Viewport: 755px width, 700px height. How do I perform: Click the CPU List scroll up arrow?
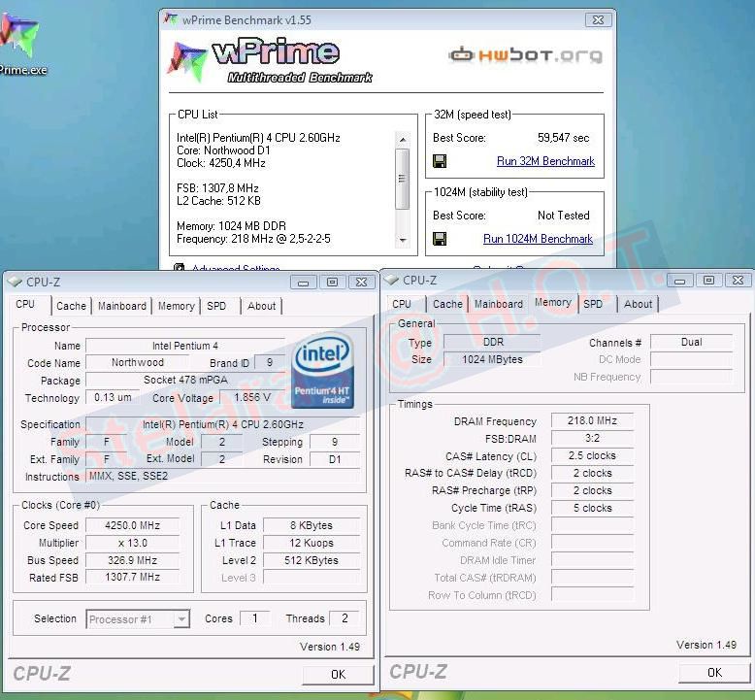click(403, 139)
